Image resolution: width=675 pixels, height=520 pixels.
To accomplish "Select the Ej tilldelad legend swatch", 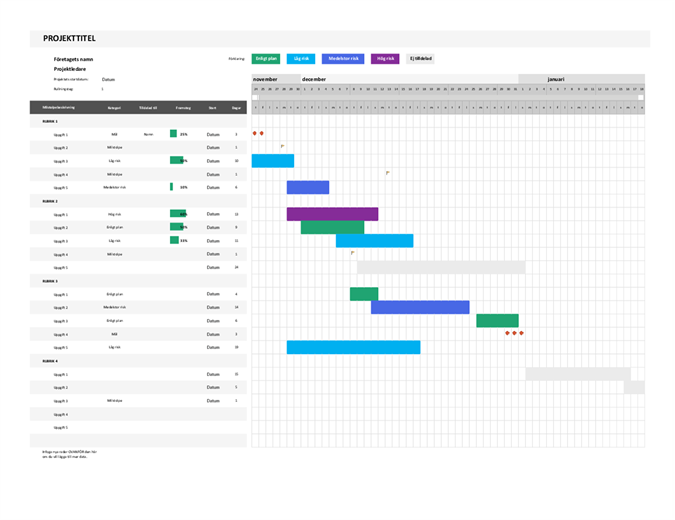I will click(421, 59).
